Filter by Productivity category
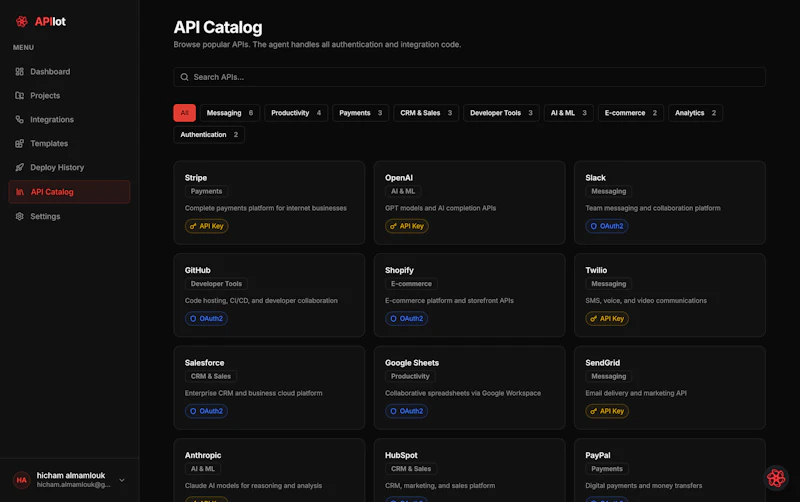 point(296,113)
